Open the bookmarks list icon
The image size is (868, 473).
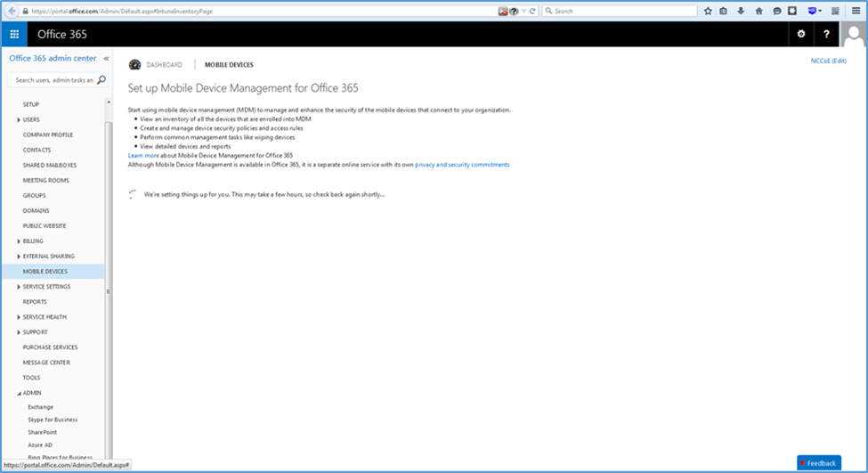tap(724, 11)
